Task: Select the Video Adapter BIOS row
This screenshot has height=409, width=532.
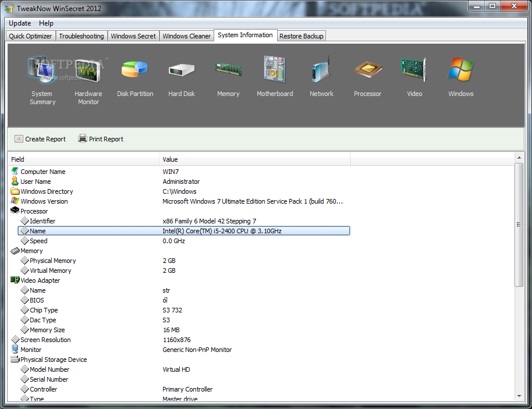Action: coord(184,300)
